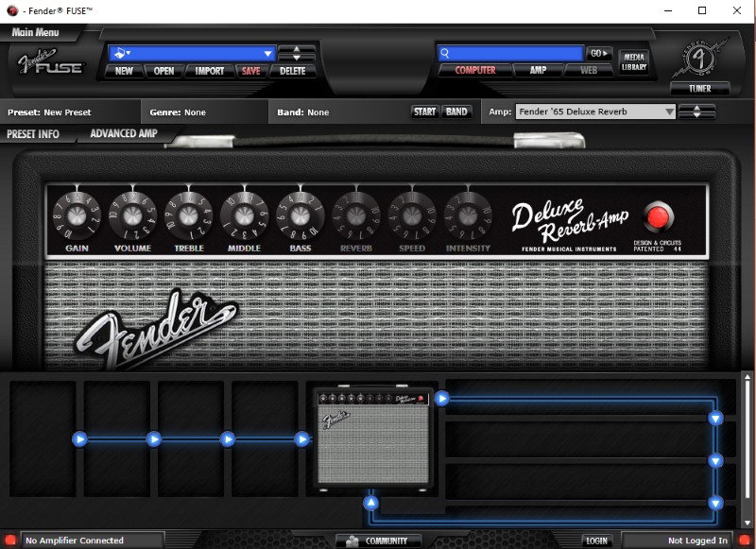Viewport: 756px width, 549px height.
Task: Select Computer as the search source
Action: 474,71
